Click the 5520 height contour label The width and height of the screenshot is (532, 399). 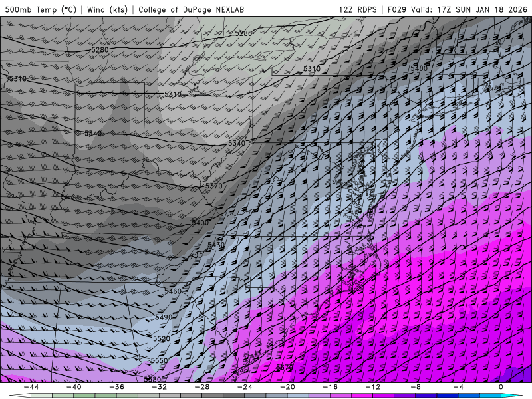point(162,338)
